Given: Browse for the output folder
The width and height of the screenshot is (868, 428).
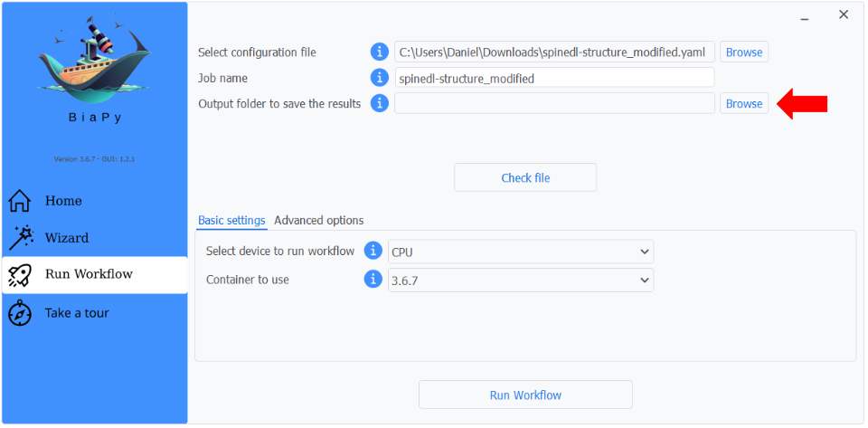Looking at the screenshot, I should pyautogui.click(x=744, y=103).
